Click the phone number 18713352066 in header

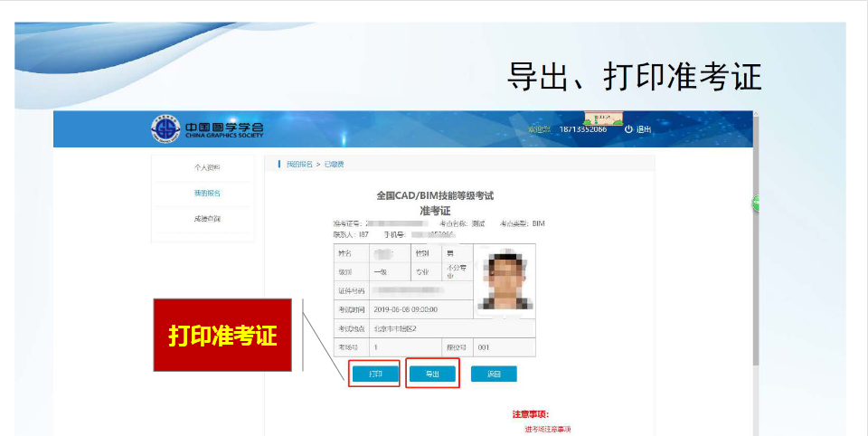point(583,129)
